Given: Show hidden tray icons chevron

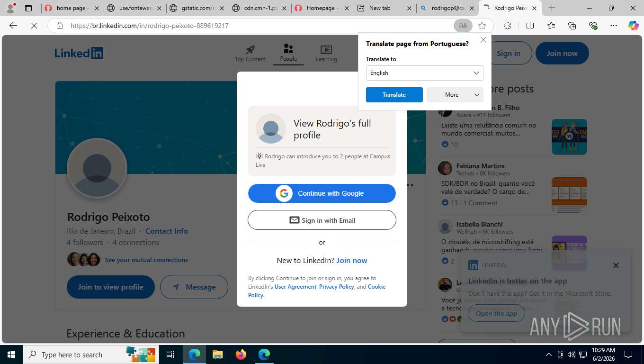Looking at the screenshot, I should (x=549, y=354).
